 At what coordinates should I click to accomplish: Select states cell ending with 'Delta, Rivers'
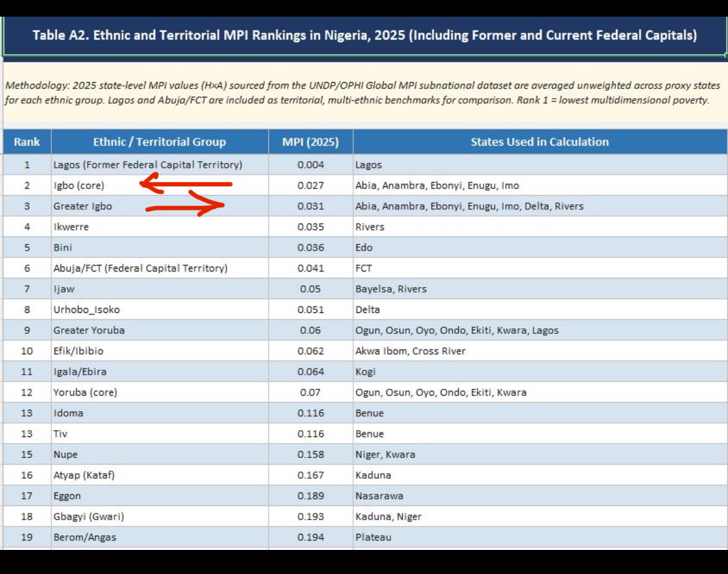540,206
